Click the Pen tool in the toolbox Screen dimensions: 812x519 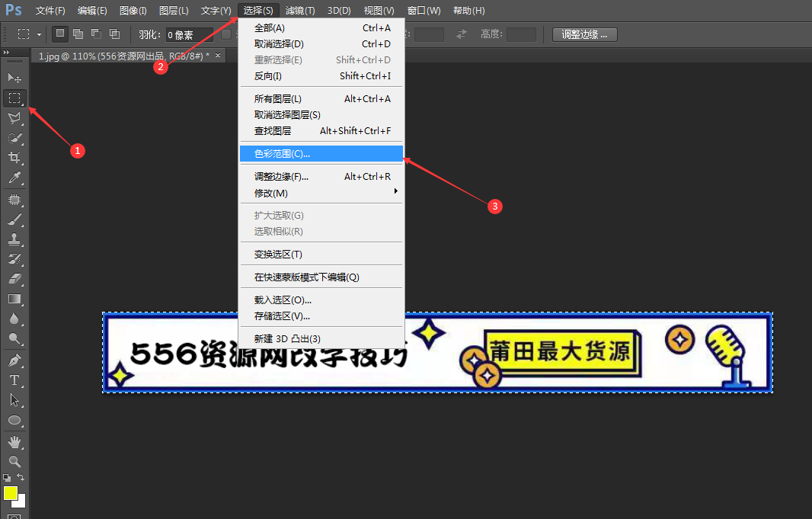(x=14, y=360)
